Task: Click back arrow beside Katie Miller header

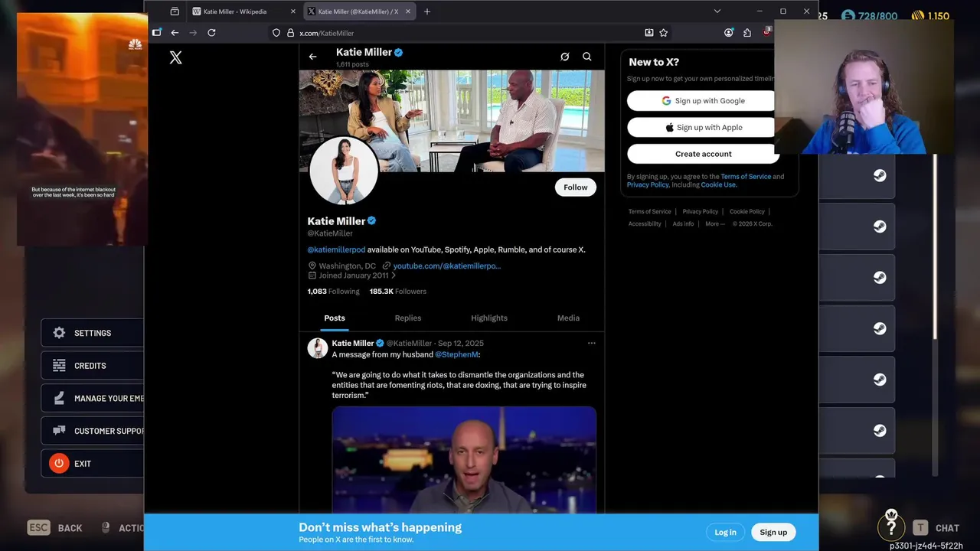Action: point(312,57)
